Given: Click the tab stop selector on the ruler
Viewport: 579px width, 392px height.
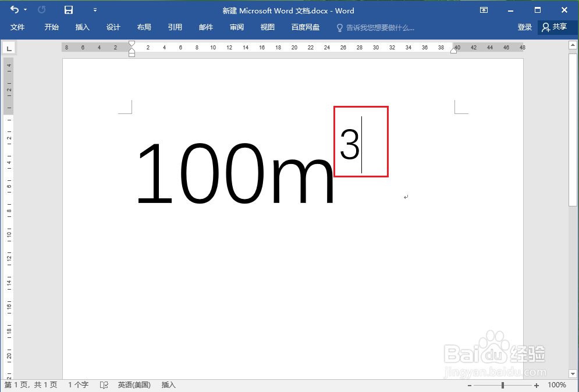Looking at the screenshot, I should [x=9, y=48].
